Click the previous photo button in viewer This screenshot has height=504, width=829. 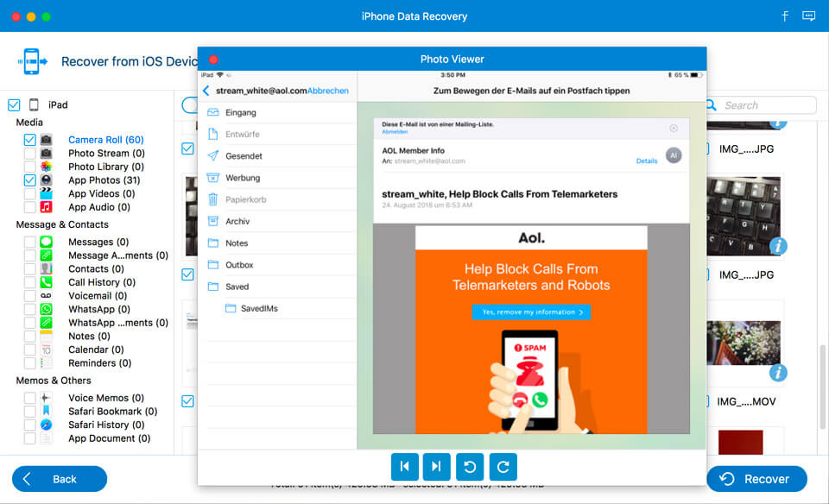tap(403, 467)
